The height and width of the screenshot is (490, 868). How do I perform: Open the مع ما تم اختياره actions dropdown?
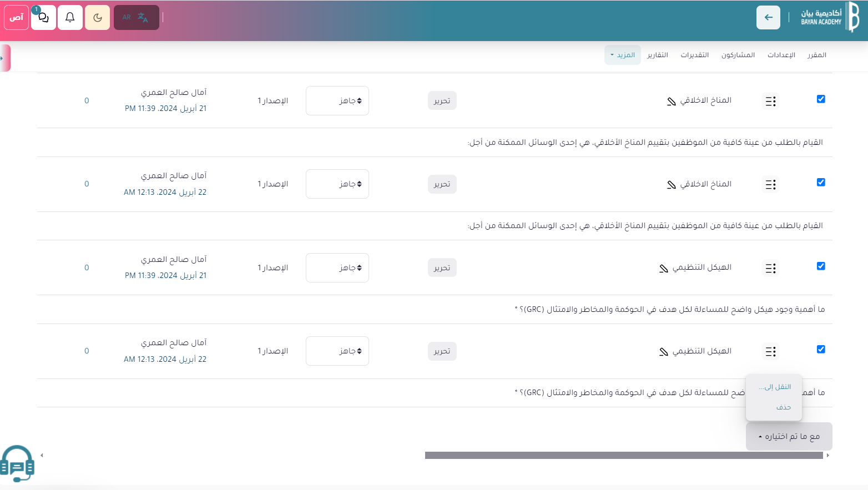[789, 436]
